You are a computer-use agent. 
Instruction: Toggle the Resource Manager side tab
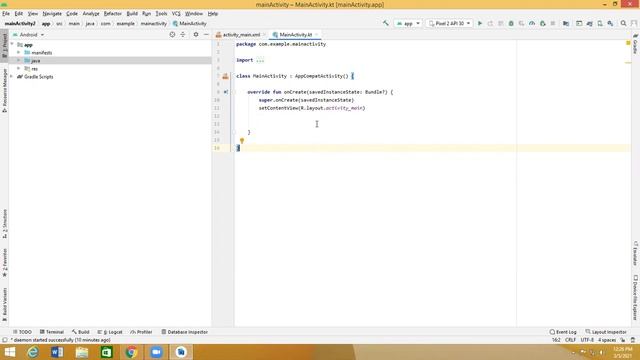pos(4,90)
